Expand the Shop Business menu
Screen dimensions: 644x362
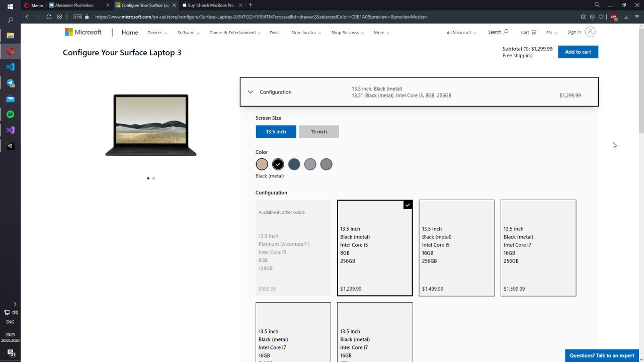[347, 33]
